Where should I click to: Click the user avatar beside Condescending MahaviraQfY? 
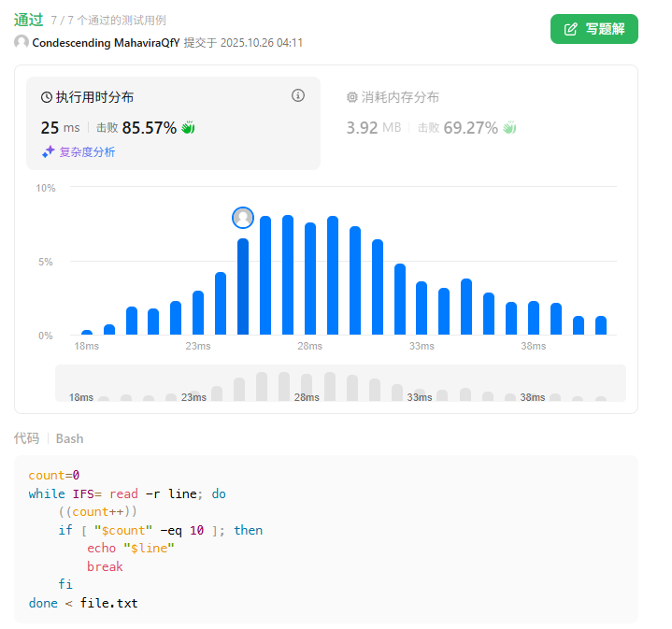point(21,42)
